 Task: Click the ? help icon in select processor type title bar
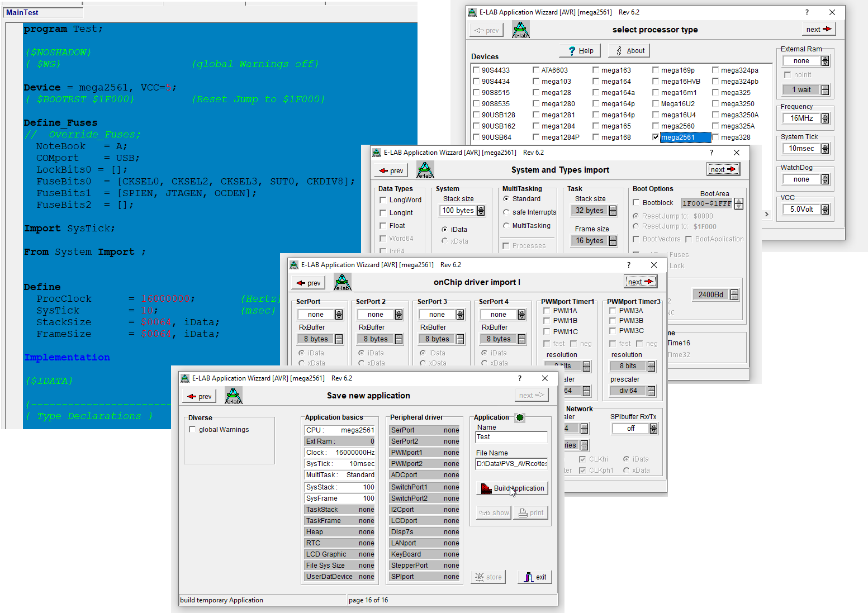point(807,12)
